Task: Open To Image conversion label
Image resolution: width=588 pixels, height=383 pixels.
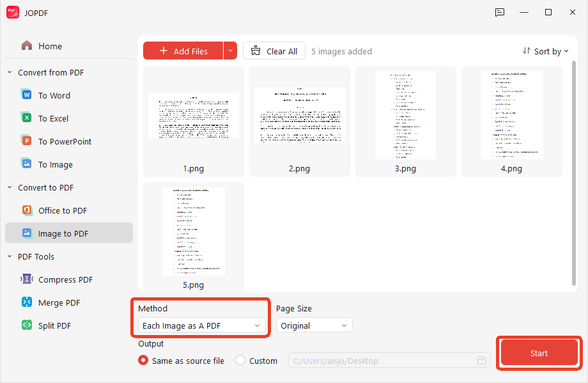Action: [x=56, y=165]
